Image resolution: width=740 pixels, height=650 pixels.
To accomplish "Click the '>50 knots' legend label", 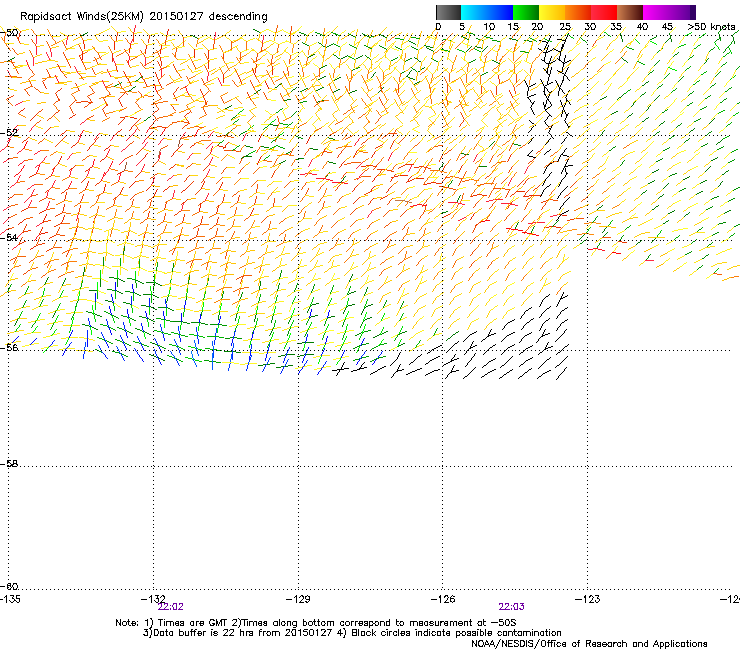I will coord(712,27).
